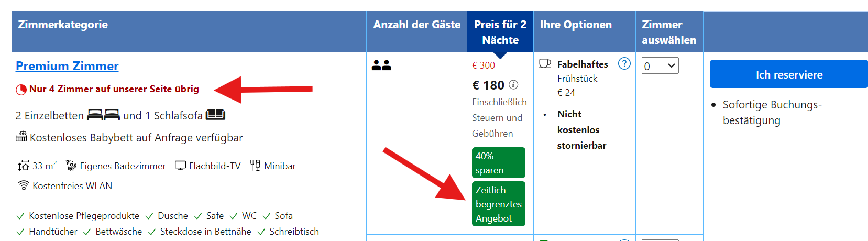Click the private bathroom icon

coord(71,166)
